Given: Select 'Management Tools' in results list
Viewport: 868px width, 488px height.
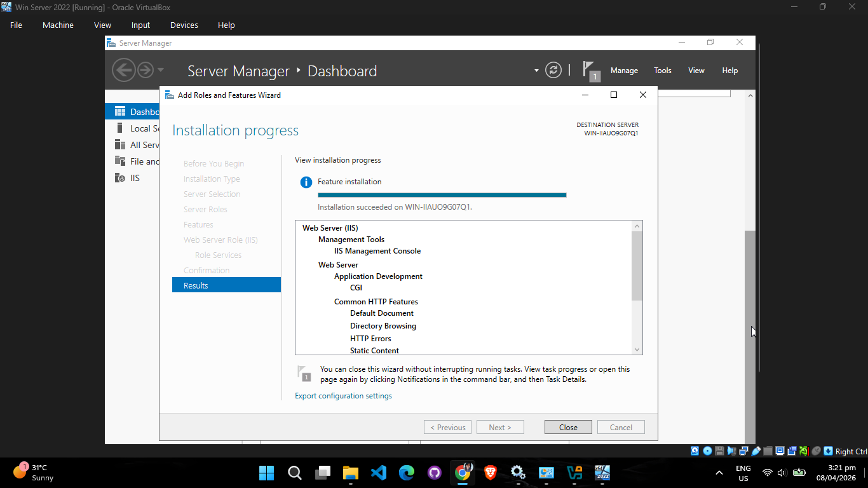Looking at the screenshot, I should [x=351, y=240].
